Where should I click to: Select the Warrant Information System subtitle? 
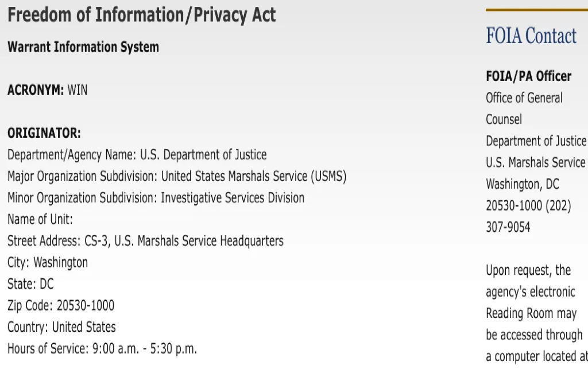pyautogui.click(x=83, y=47)
